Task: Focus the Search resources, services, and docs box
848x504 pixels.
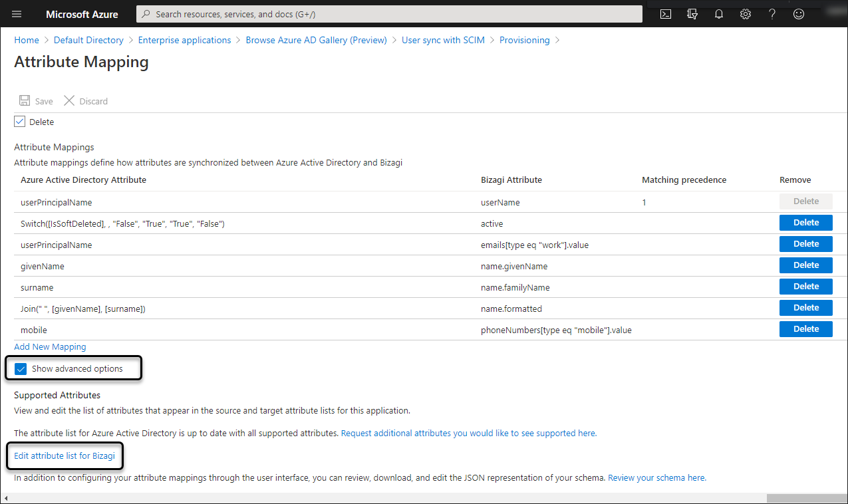Action: (x=389, y=14)
